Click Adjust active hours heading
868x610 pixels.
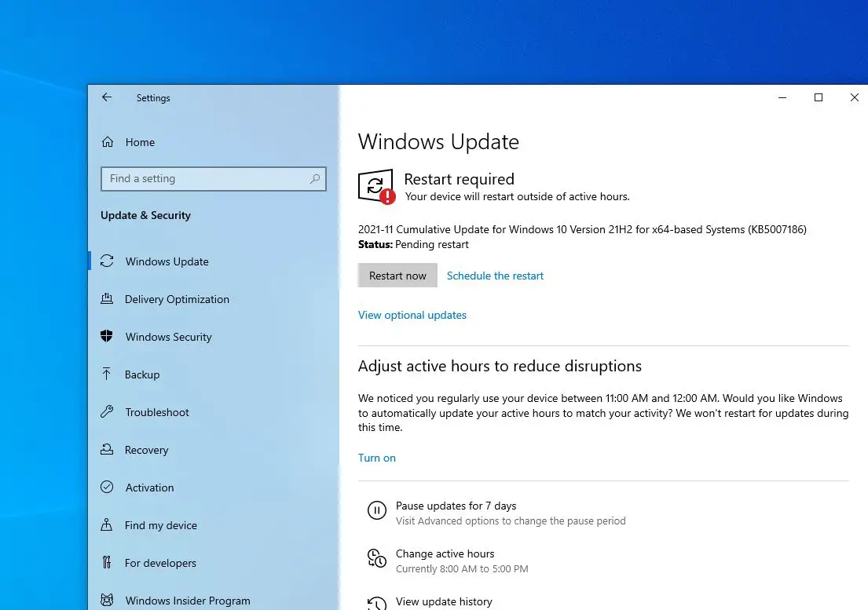click(x=500, y=366)
